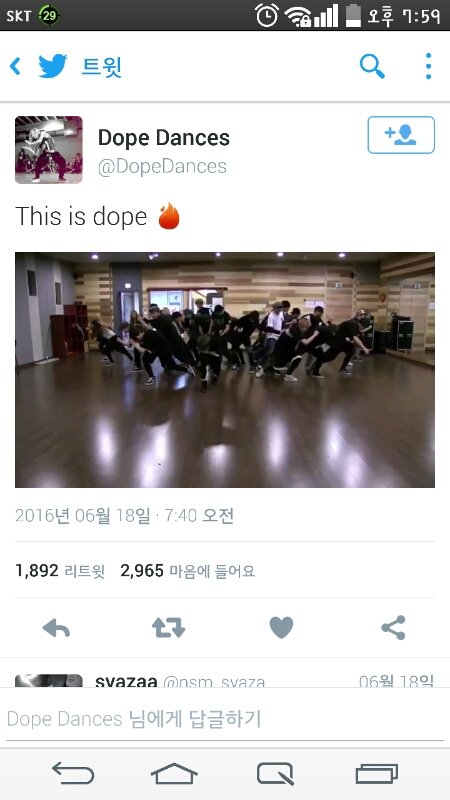
Task: Open recent apps from navigation bar
Action: click(377, 773)
